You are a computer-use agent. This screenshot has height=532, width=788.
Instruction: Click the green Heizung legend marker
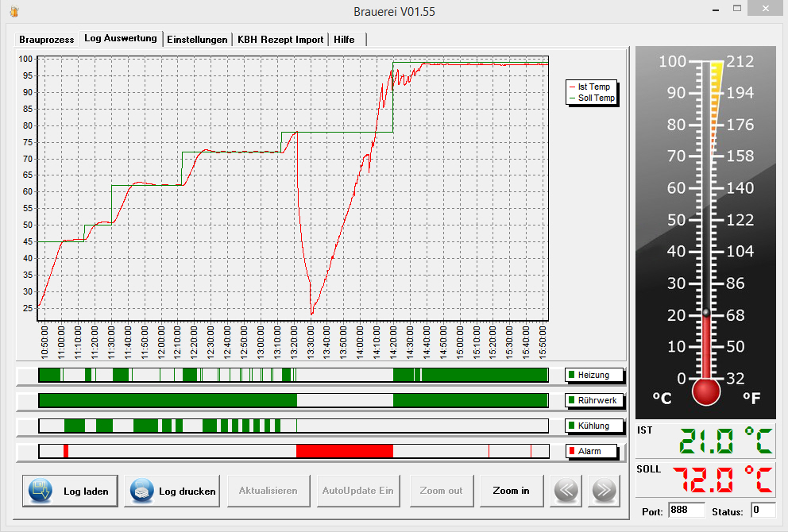click(x=572, y=375)
